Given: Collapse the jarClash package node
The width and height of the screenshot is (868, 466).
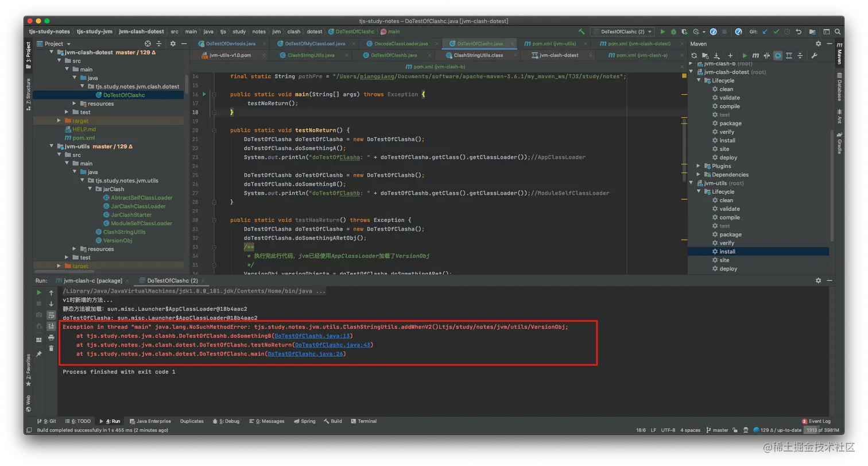Looking at the screenshot, I should pyautogui.click(x=90, y=189).
